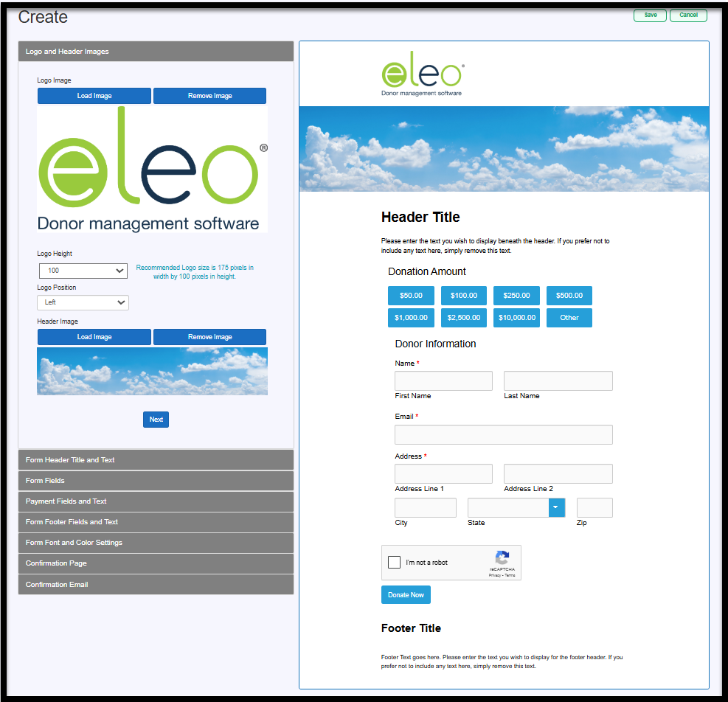Viewport: 728px width, 702px height.
Task: Select the $500.00 donation amount
Action: (x=569, y=296)
